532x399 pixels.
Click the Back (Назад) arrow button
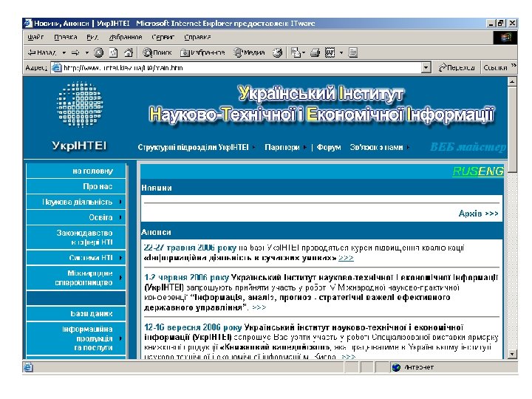(41, 52)
